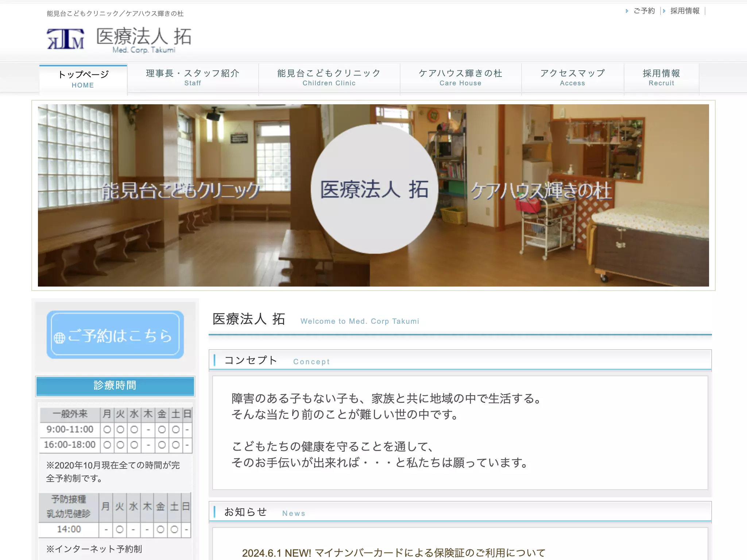
Task: Click the ケアハウス輝きの杜 text on banner
Action: pos(541,191)
